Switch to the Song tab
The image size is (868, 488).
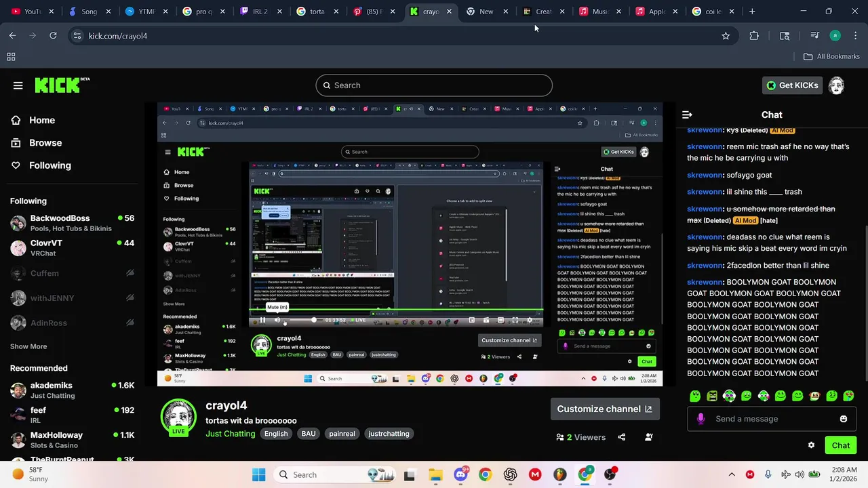[89, 12]
